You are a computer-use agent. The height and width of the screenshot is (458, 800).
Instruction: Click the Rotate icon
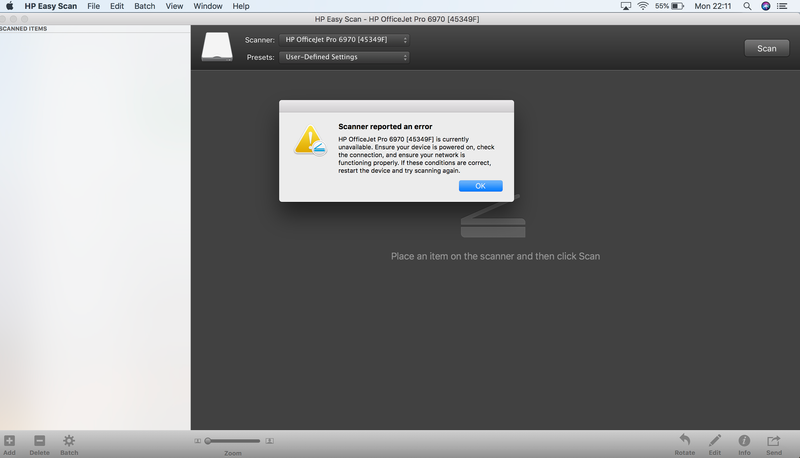pos(685,440)
